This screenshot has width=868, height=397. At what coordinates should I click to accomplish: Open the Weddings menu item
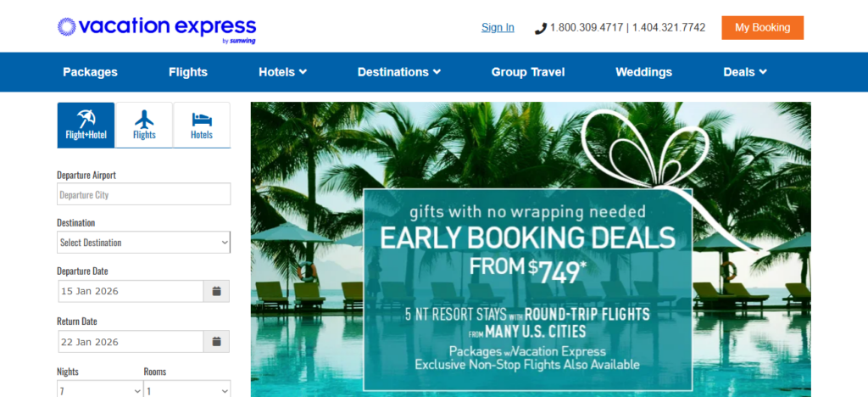click(x=644, y=72)
